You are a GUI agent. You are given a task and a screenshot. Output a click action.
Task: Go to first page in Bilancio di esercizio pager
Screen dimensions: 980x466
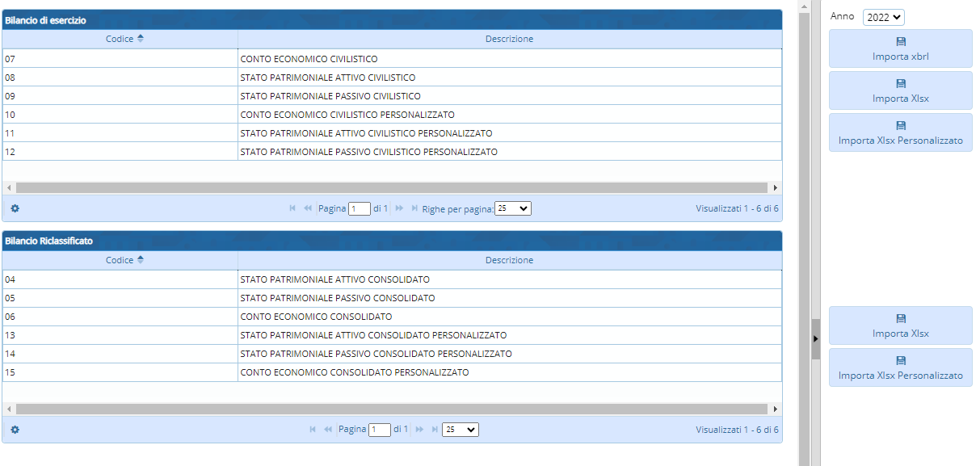292,208
